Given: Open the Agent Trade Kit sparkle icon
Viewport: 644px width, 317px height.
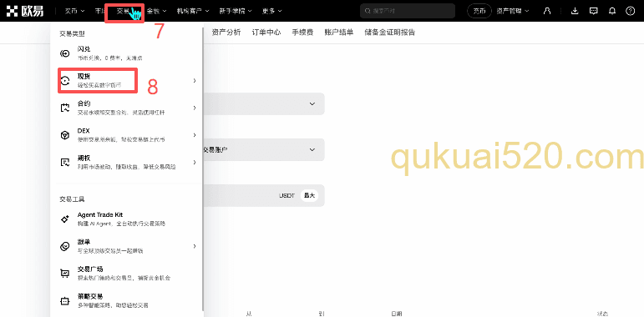Looking at the screenshot, I should pyautogui.click(x=64, y=219).
